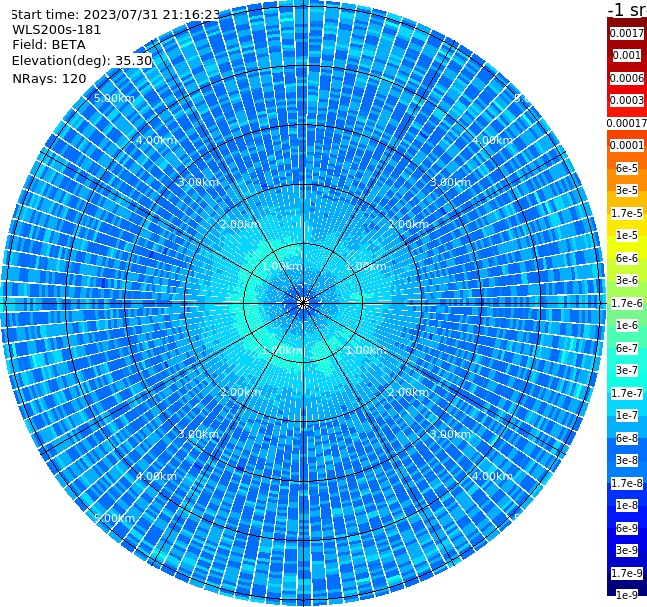The height and width of the screenshot is (607, 647).
Task: Click the 6e-8 colorbar tick label
Action: click(627, 438)
